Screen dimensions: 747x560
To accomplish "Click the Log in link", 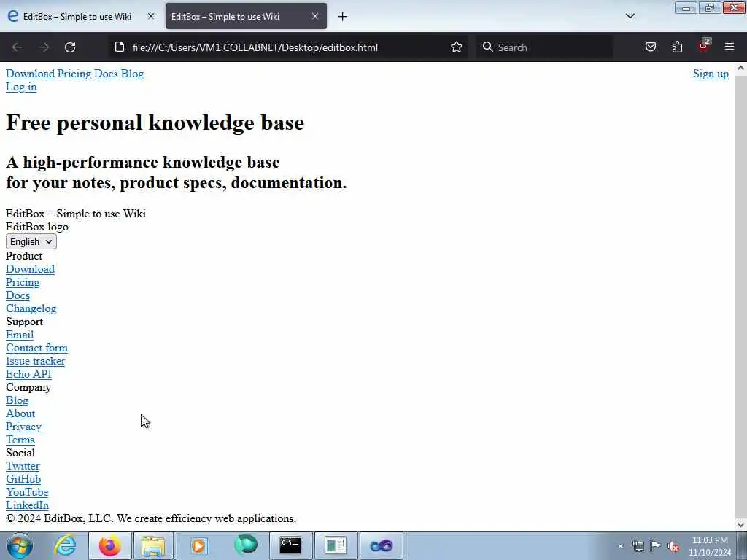I will [21, 87].
